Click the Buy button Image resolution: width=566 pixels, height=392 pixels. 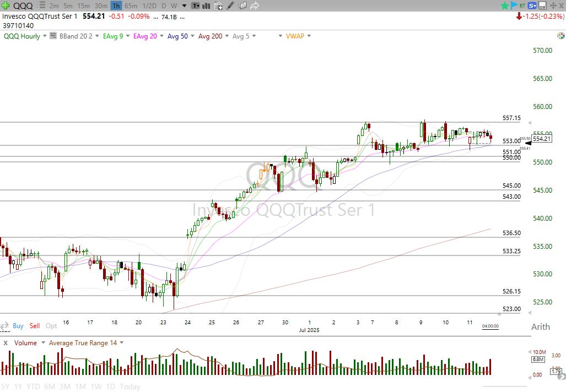(x=18, y=326)
